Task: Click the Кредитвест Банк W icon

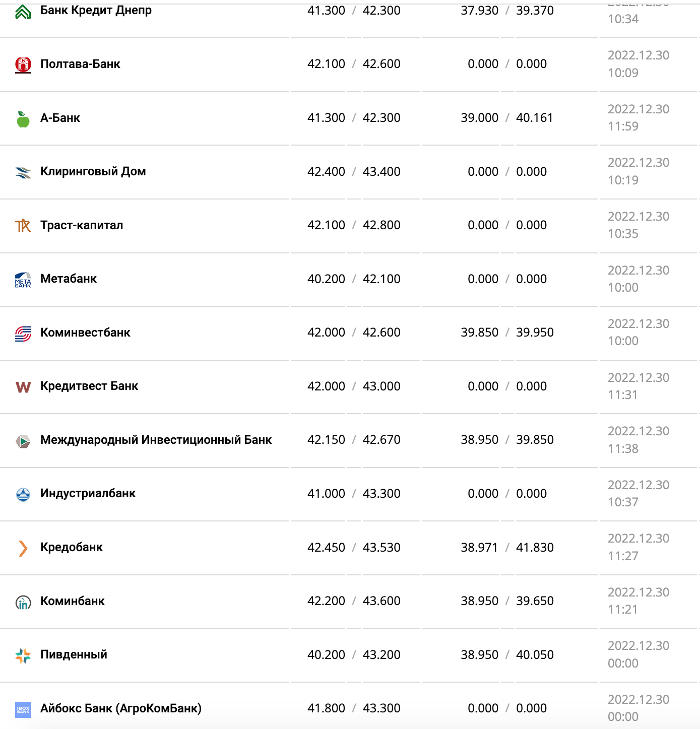Action: click(23, 387)
